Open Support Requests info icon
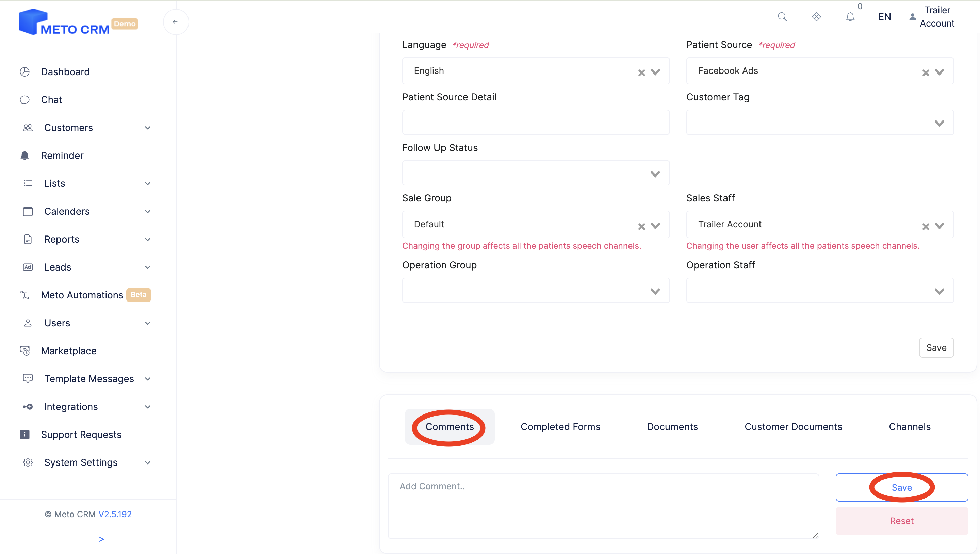The image size is (980, 554). coord(25,435)
